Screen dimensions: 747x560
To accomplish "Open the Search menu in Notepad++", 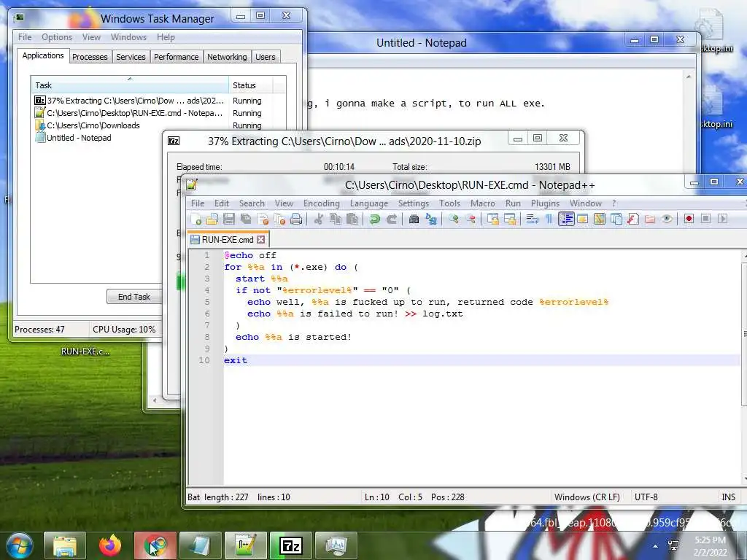I will (x=252, y=203).
